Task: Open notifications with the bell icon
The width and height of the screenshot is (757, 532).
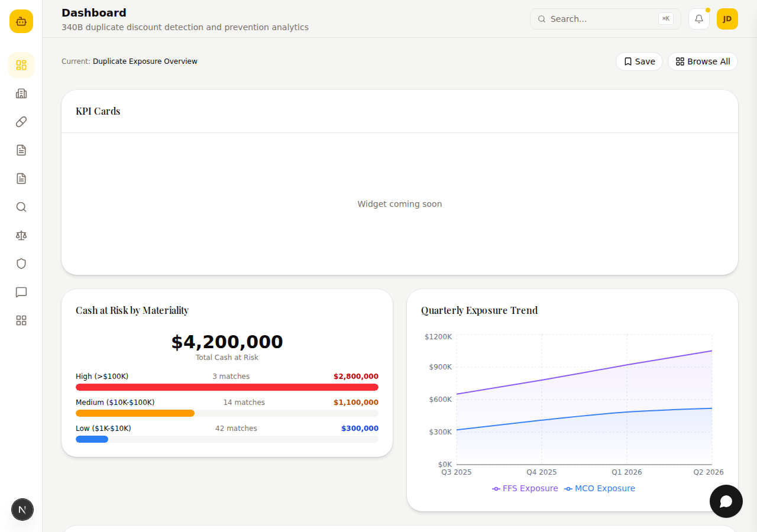Action: [699, 19]
